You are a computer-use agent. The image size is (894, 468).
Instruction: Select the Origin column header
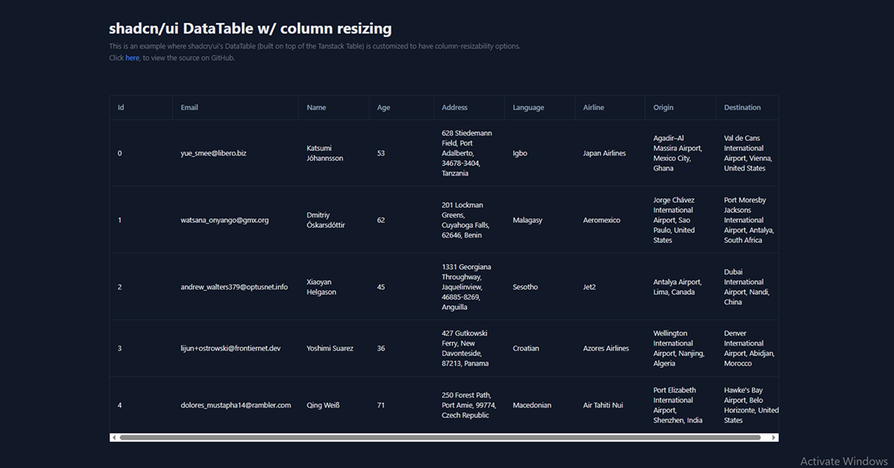[x=664, y=108]
